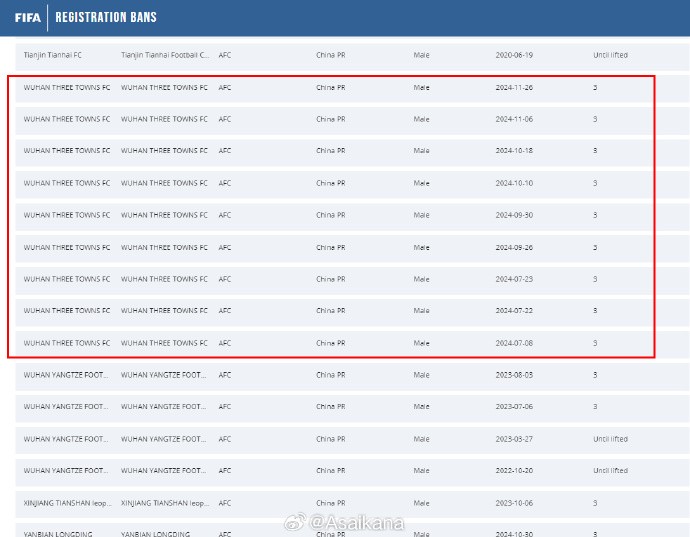The image size is (690, 537).
Task: Select the date 2023-07-06
Action: 514,407
